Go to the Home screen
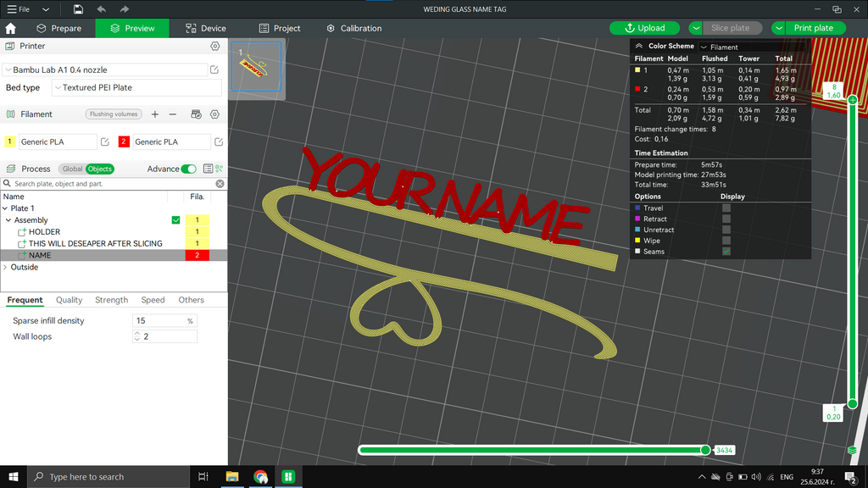This screenshot has width=868, height=488. (x=10, y=28)
